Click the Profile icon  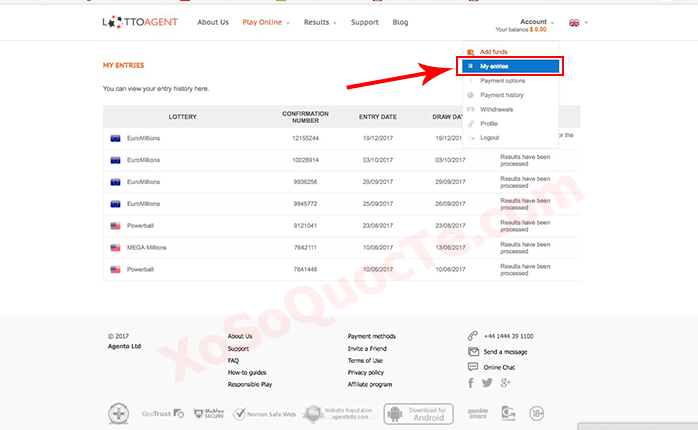471,123
